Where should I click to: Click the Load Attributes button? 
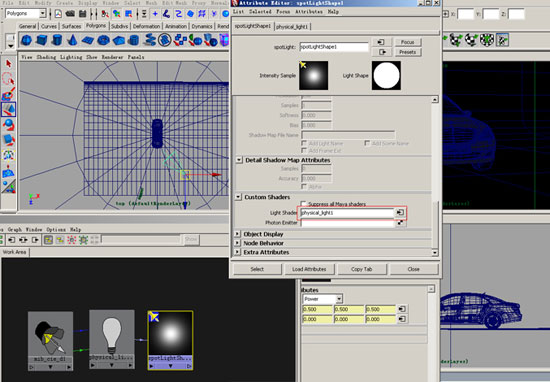pyautogui.click(x=309, y=269)
